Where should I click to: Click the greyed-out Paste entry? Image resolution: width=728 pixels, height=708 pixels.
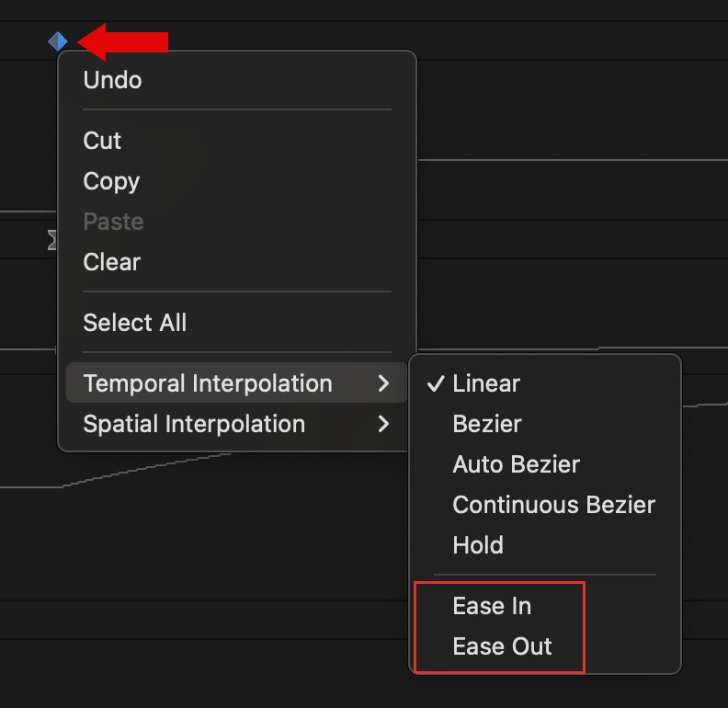[x=113, y=222]
